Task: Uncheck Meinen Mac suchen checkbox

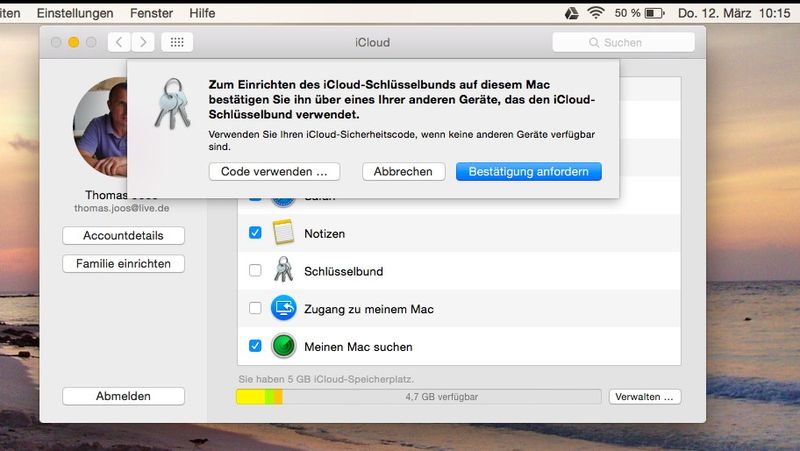Action: click(255, 346)
